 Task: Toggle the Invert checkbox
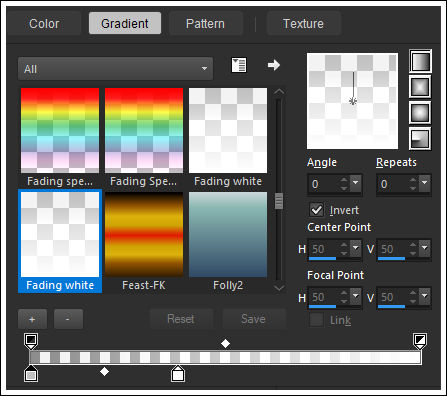tap(316, 210)
